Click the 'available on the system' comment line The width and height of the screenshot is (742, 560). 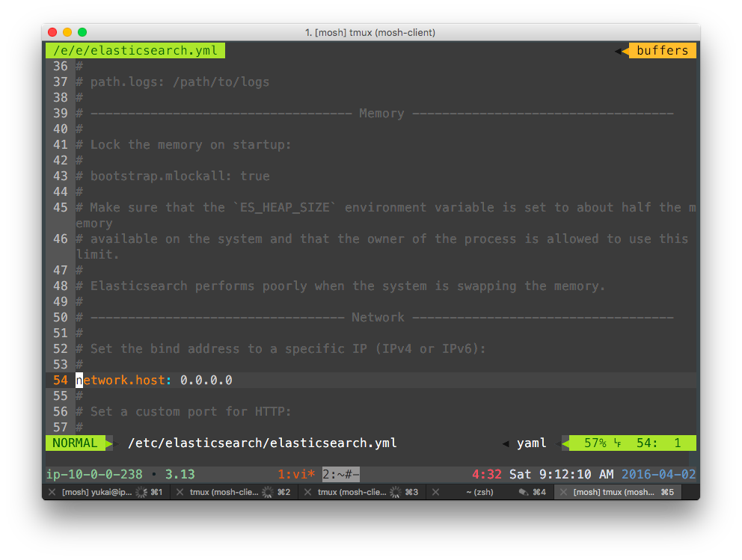382,239
